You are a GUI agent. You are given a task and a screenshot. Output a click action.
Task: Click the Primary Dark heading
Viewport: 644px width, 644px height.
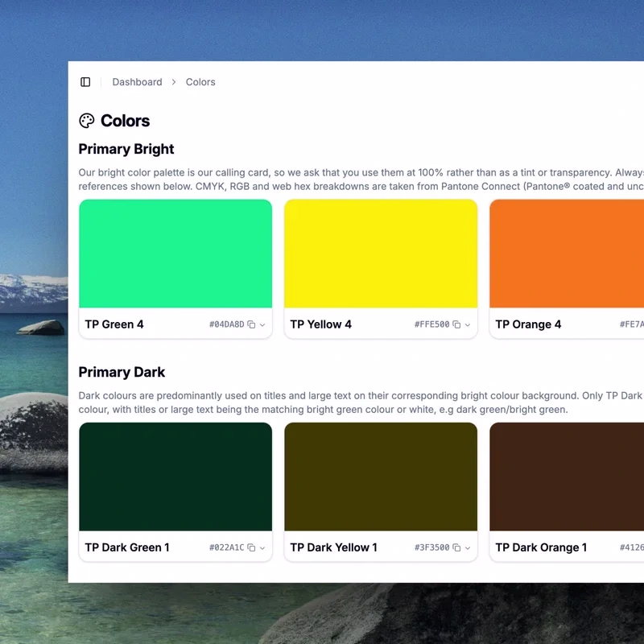122,372
